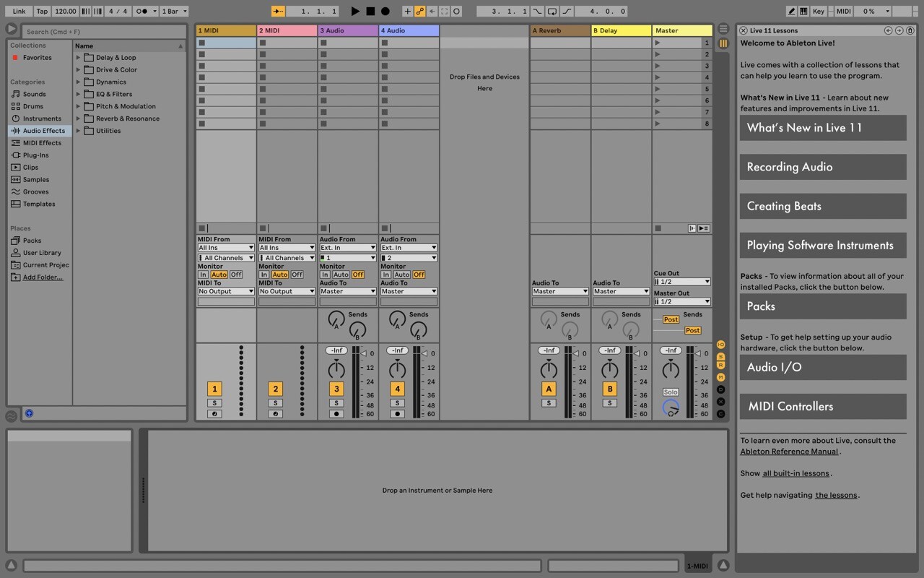Screen dimensions: 924x578
Task: Expand the Delay & Loop folder
Action: [x=78, y=58]
